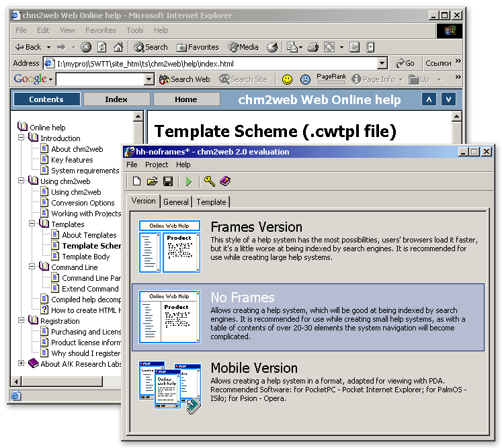Click the Refresh icon in Internet Explorer
This screenshot has width=502, height=448.
point(102,48)
